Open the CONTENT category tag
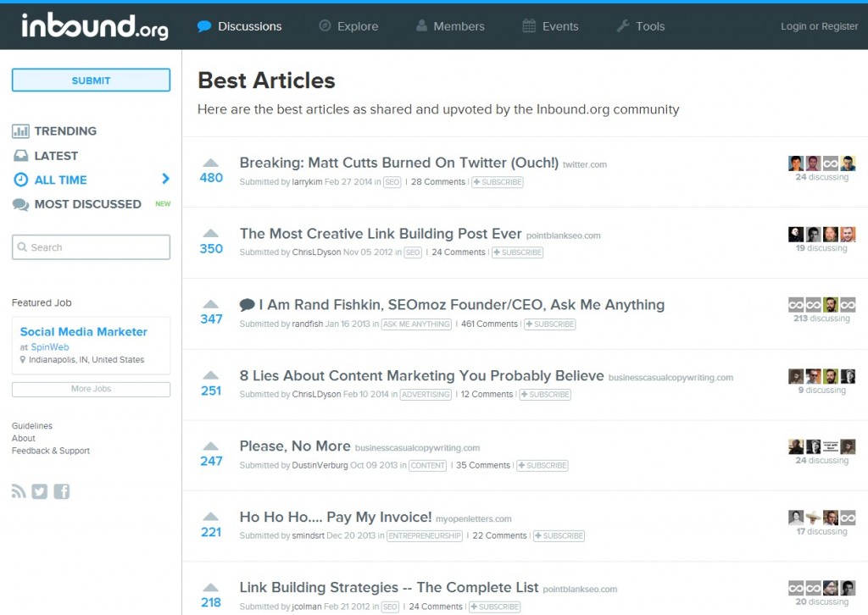Screen dimensions: 868x615 427,466
